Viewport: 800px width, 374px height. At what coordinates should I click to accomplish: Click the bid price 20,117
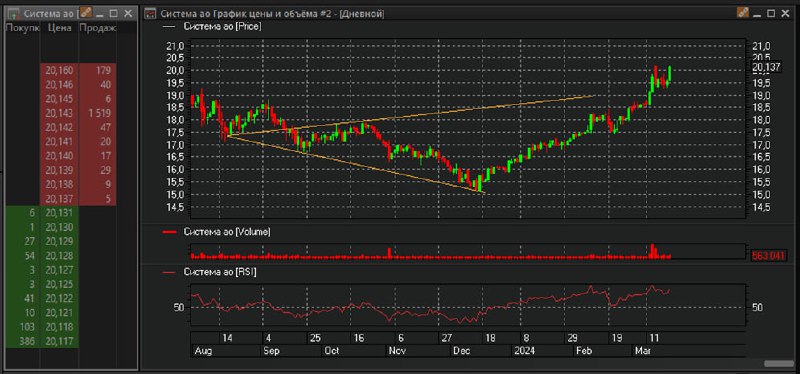(x=59, y=341)
